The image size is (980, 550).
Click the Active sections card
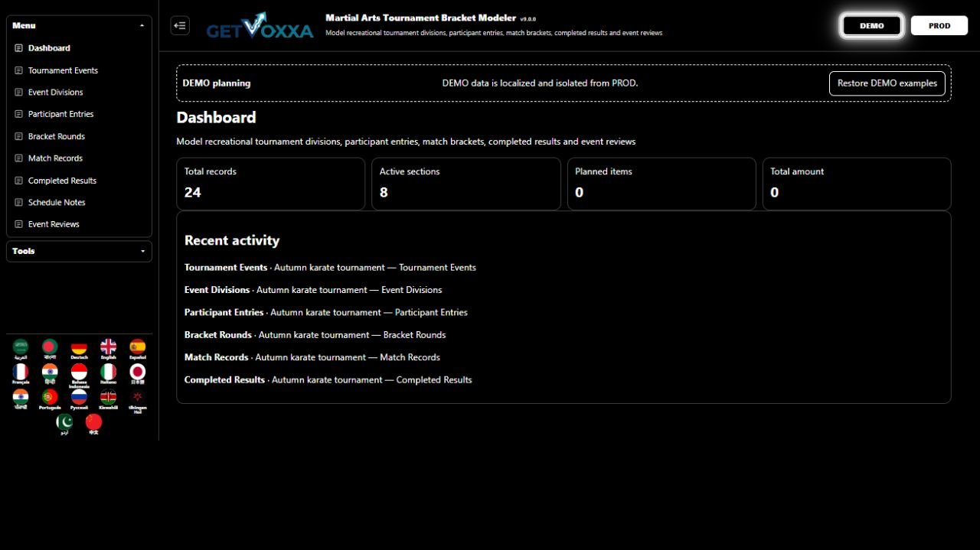coord(466,184)
